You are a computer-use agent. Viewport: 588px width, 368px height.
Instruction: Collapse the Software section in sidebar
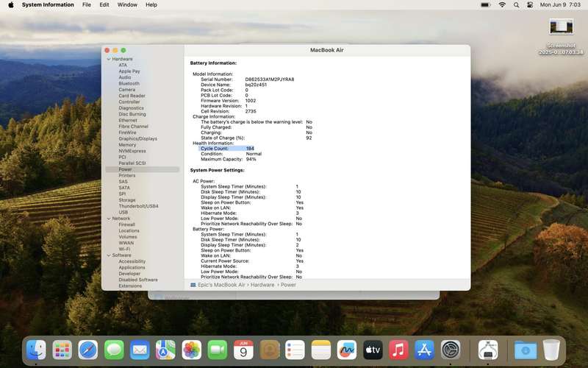point(109,255)
